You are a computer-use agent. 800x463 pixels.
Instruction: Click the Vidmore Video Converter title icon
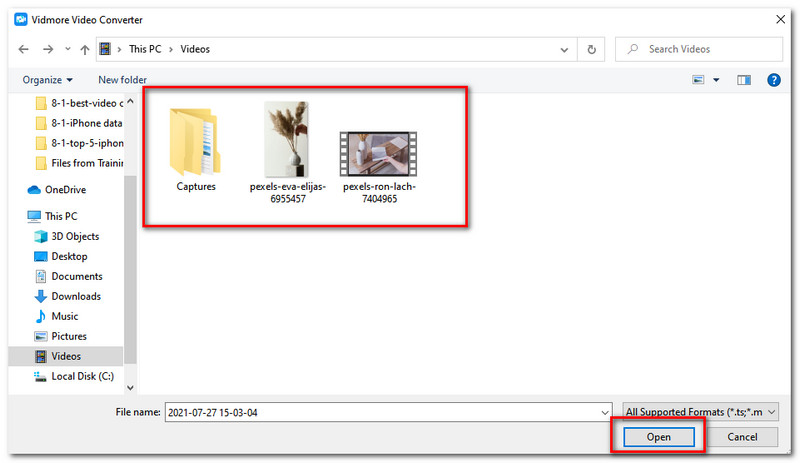pos(20,20)
